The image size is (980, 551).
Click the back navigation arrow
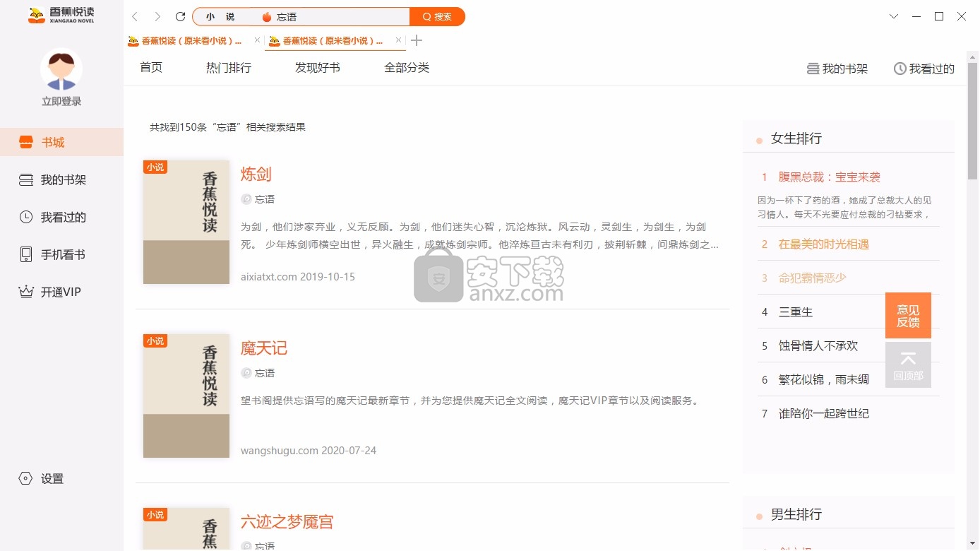[x=135, y=16]
